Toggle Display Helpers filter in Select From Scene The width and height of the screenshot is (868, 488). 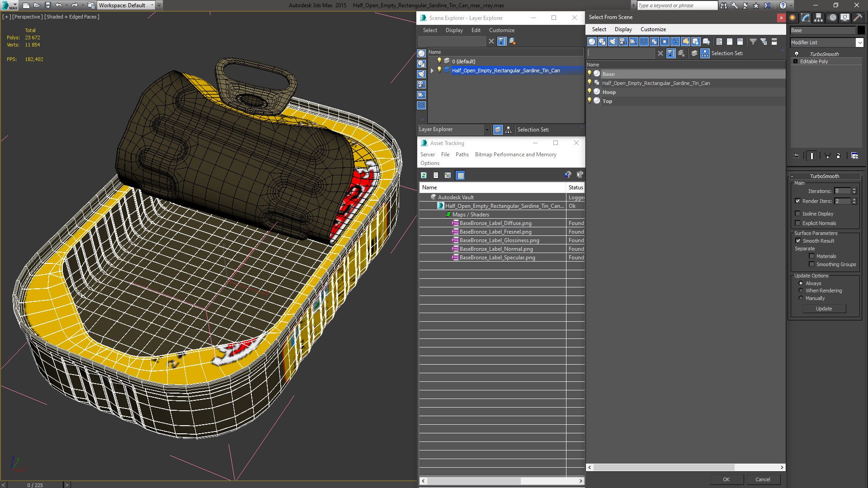point(633,42)
